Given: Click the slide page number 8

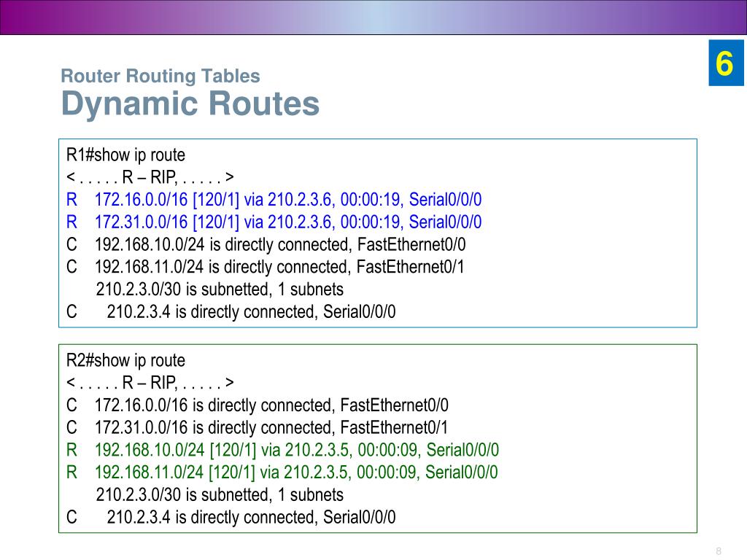Looking at the screenshot, I should click(x=719, y=551).
